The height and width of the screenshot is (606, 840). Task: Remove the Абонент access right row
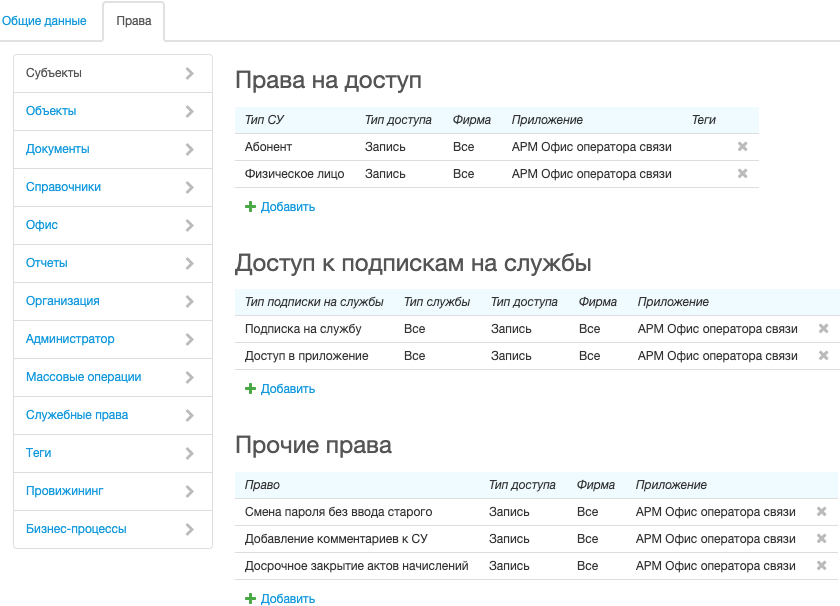tap(742, 146)
